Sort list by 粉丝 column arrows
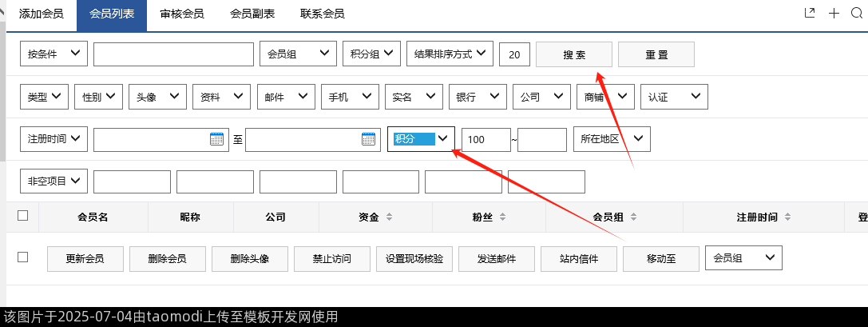The width and height of the screenshot is (868, 327). pyautogui.click(x=502, y=217)
